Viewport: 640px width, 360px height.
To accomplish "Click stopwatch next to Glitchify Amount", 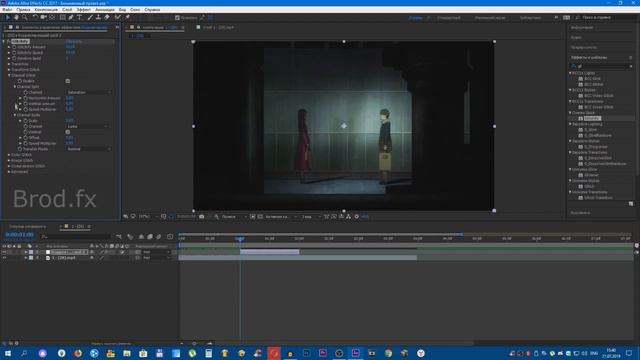I will coord(14,47).
